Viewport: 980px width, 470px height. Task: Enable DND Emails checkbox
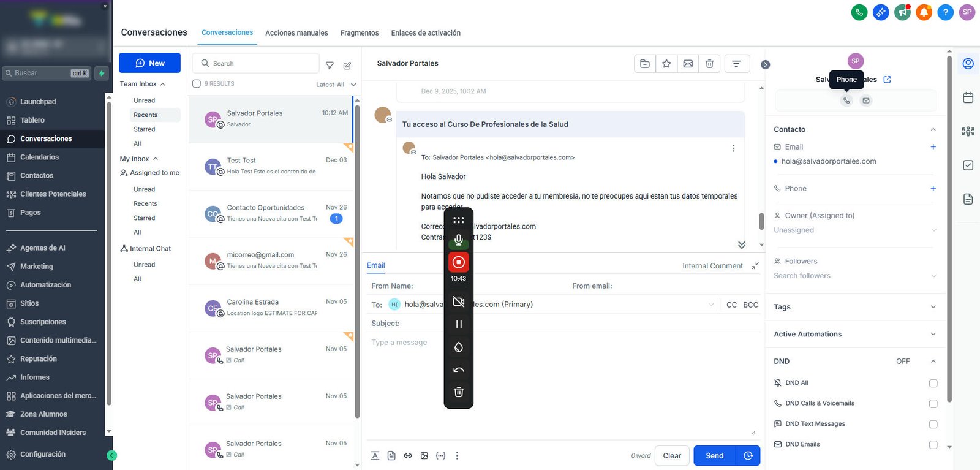933,445
